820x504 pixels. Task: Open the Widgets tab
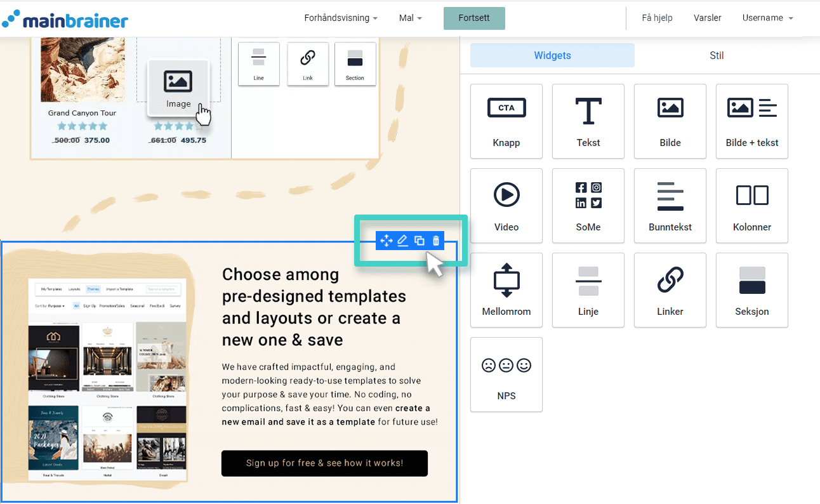tap(552, 55)
